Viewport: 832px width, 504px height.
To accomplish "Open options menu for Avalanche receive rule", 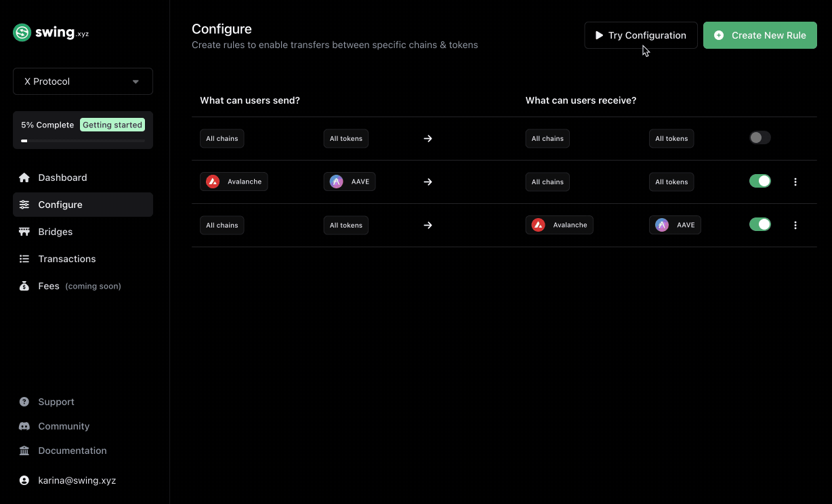I will click(795, 225).
